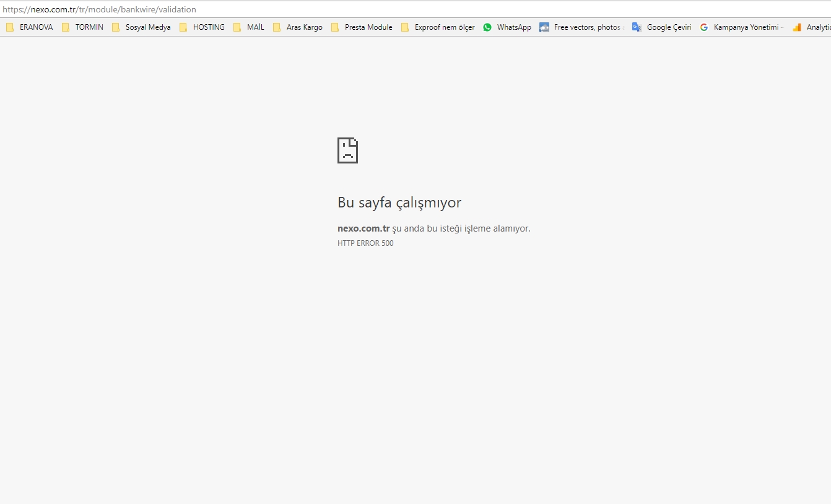This screenshot has width=831, height=504.
Task: Select the "HTTP ERROR 500" text
Action: pos(365,243)
